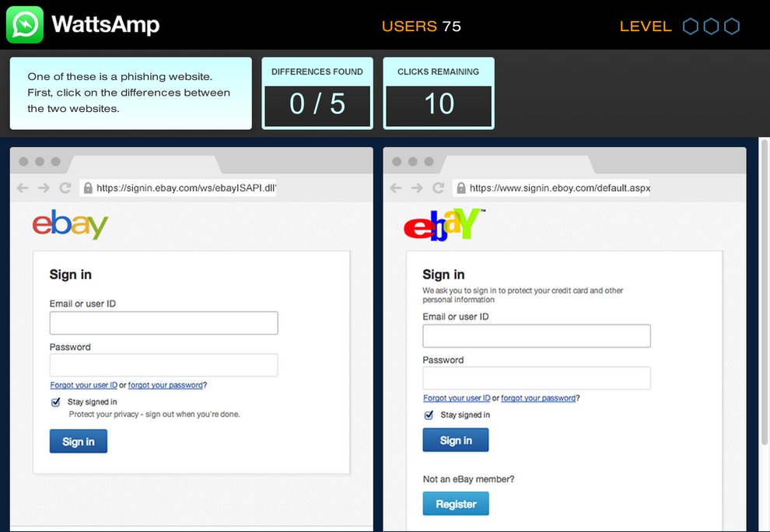Click the first level hexagon indicator
Screen dimensions: 770x532
pyautogui.click(x=690, y=26)
